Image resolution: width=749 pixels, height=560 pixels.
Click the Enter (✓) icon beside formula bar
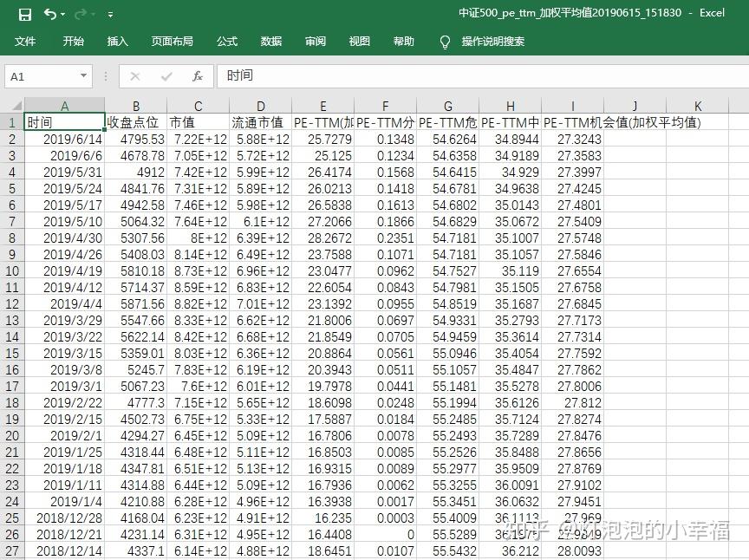click(165, 75)
